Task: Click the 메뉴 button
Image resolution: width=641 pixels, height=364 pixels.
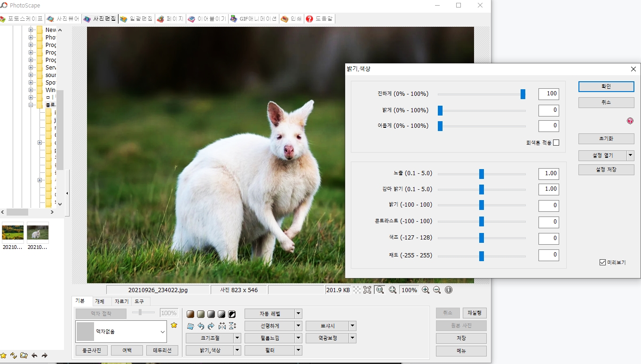Action: point(461,351)
